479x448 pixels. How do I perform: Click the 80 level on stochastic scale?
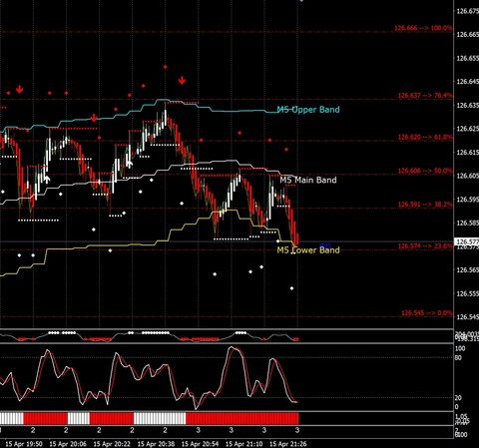tap(458, 358)
